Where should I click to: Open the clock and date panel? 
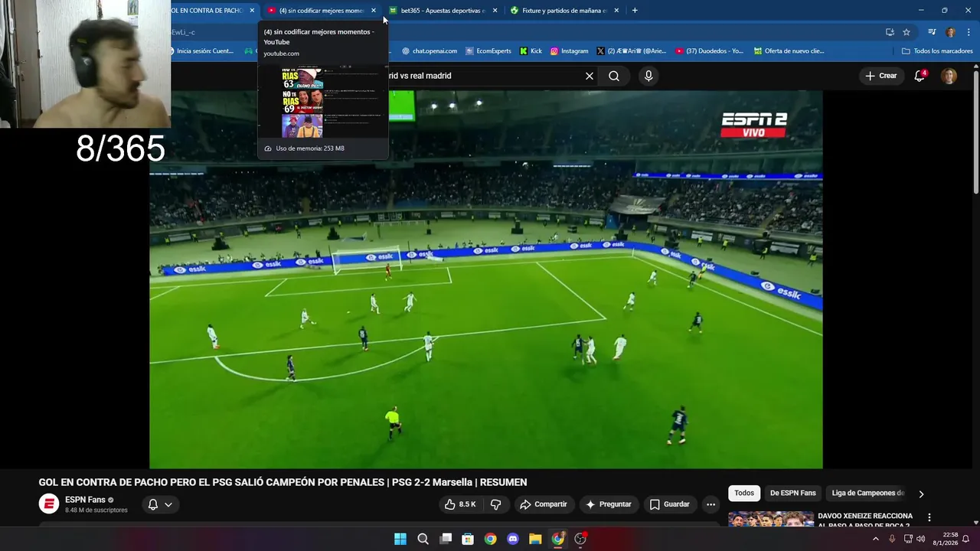[945, 539]
